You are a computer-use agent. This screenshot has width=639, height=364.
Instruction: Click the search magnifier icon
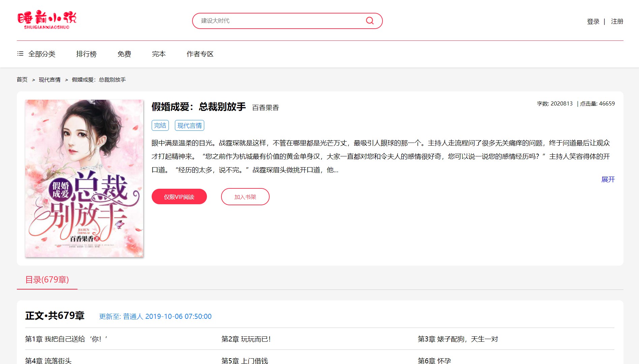(370, 21)
